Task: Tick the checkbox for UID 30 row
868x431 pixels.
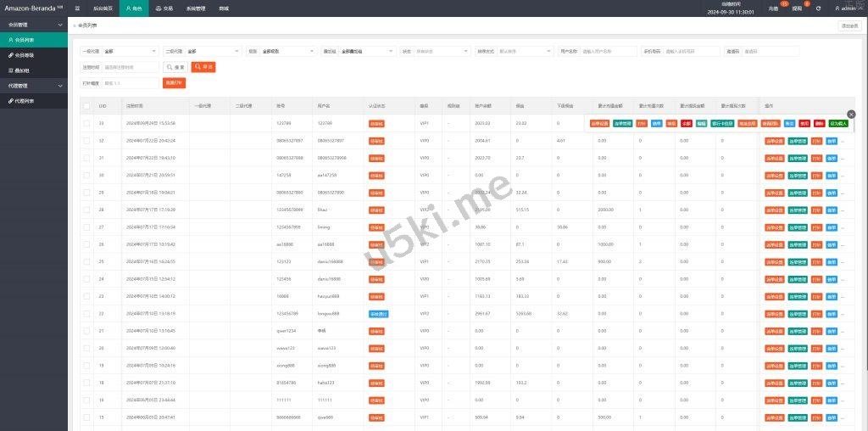Action: click(86, 175)
